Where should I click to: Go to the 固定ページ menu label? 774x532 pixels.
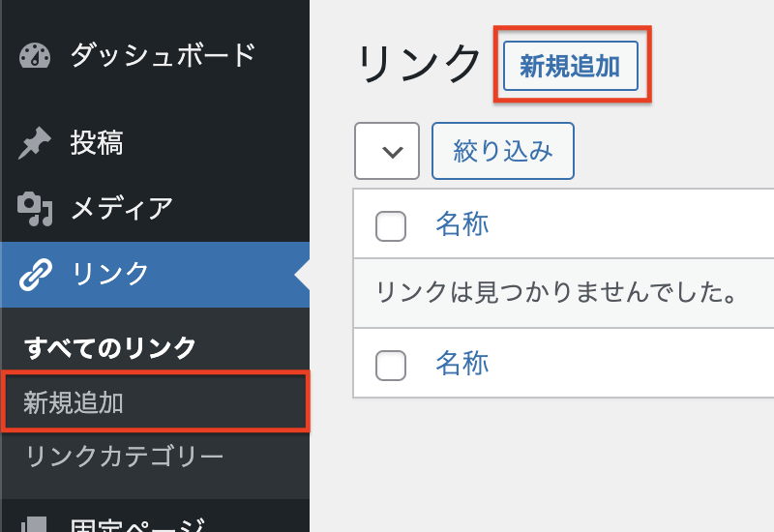coord(137,523)
